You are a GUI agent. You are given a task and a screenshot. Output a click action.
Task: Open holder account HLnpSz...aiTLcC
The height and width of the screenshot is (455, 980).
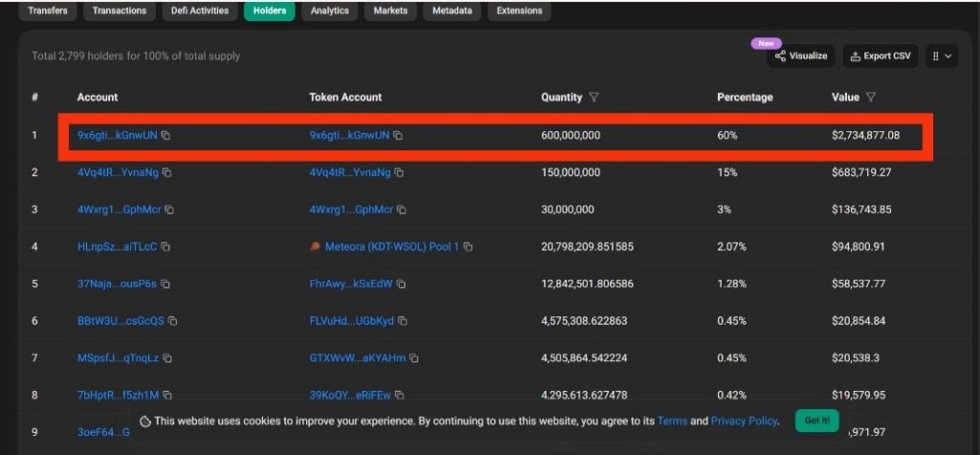click(x=117, y=247)
